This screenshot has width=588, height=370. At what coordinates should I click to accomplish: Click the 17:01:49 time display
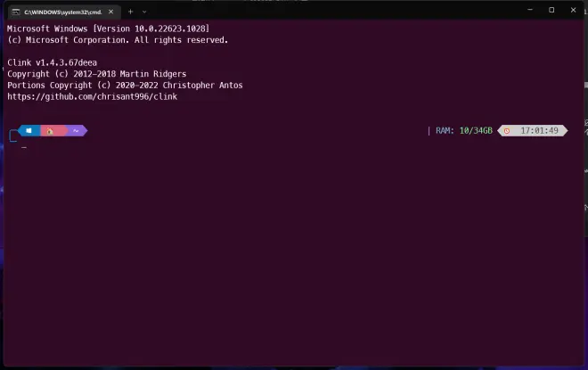click(539, 130)
